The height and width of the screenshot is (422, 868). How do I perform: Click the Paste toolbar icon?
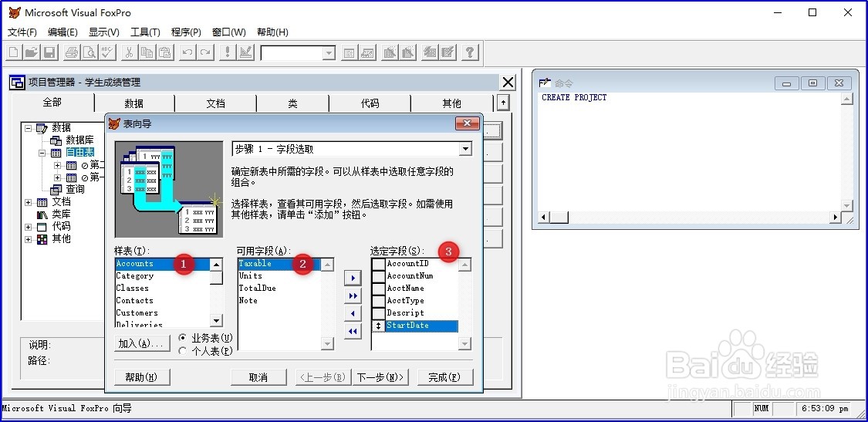pos(164,52)
